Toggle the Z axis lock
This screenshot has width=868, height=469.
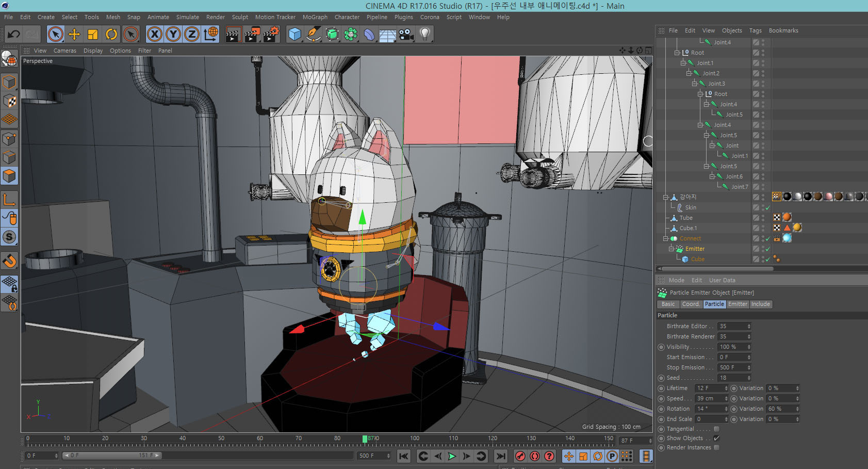pos(192,34)
